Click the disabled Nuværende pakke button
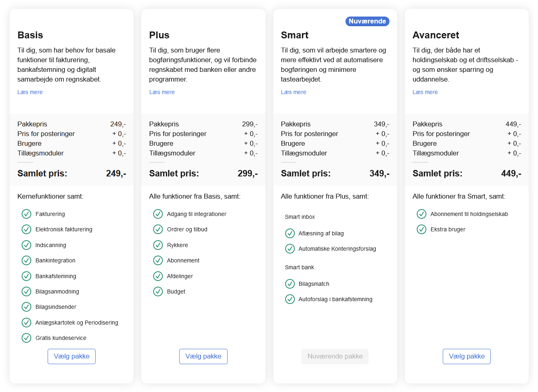Image resolution: width=538 pixels, height=392 pixels. [335, 356]
